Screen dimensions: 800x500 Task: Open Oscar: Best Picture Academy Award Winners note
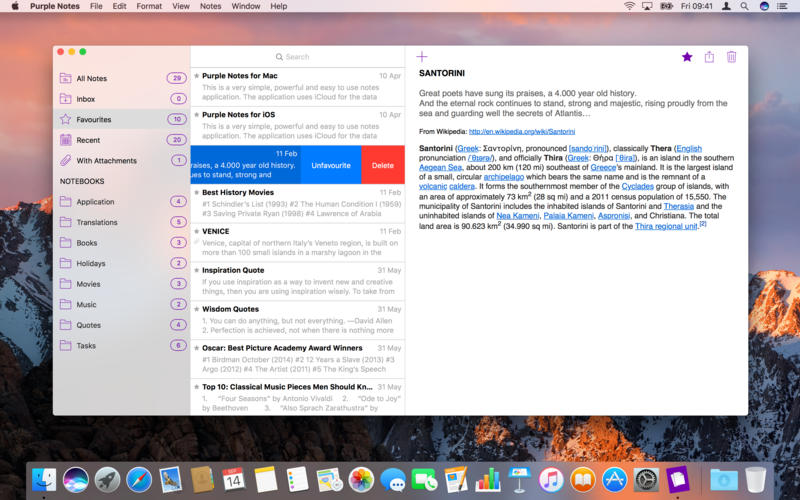297,359
